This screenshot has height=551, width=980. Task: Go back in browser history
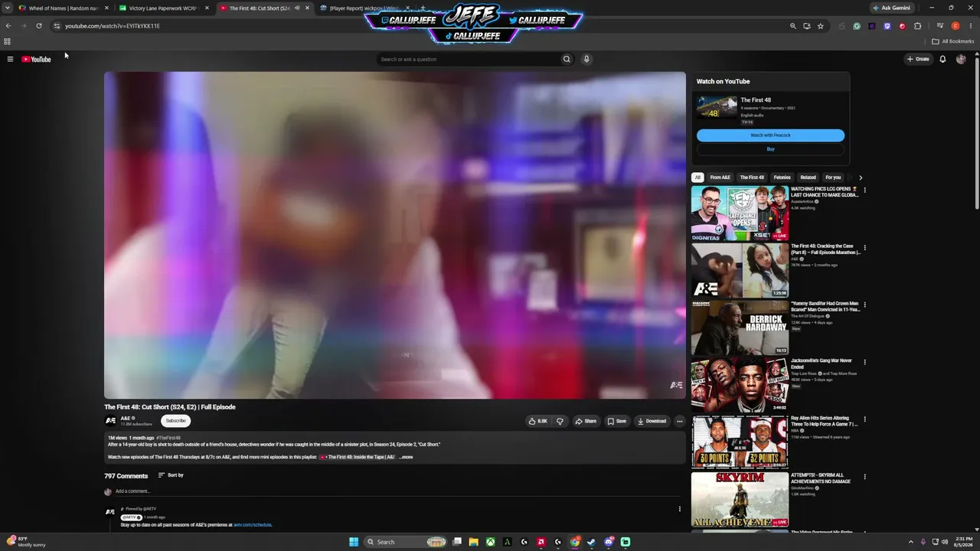[x=8, y=26]
